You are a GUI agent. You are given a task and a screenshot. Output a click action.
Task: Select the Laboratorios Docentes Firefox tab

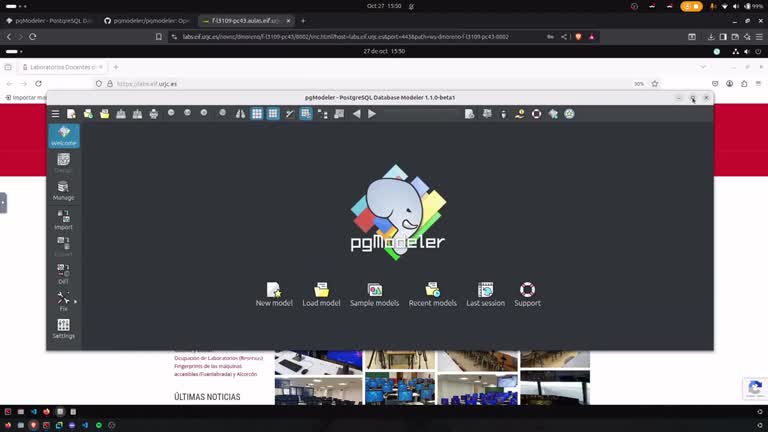coord(62,67)
